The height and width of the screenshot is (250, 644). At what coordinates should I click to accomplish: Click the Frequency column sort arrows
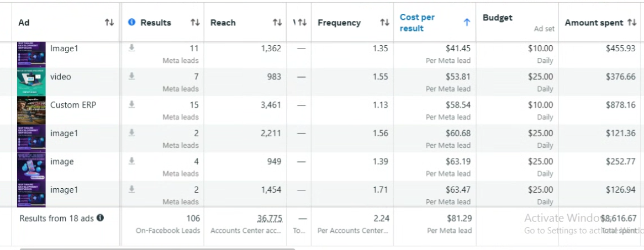[384, 23]
